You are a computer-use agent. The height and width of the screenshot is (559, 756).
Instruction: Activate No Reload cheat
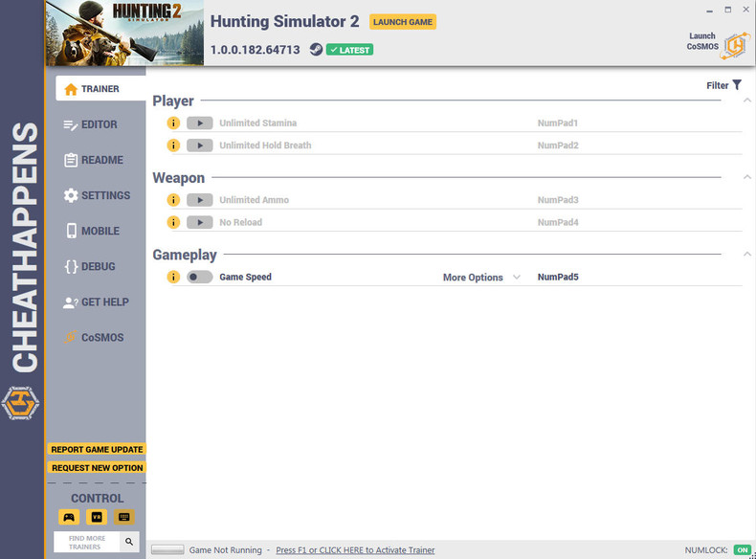(x=200, y=222)
